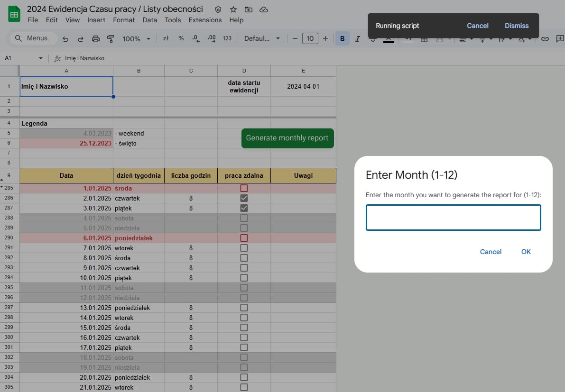565x392 pixels.
Task: Uncheck praca zdalna for 2.01.2025
Action: [244, 198]
